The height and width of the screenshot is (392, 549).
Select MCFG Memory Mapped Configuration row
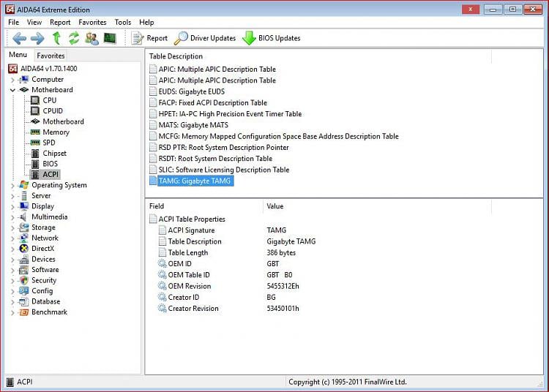pyautogui.click(x=278, y=136)
